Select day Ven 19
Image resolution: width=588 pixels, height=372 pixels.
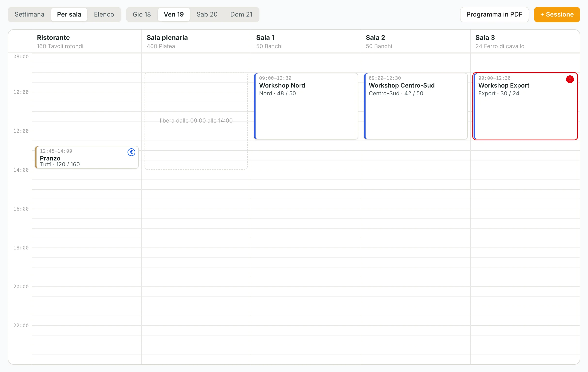(174, 14)
